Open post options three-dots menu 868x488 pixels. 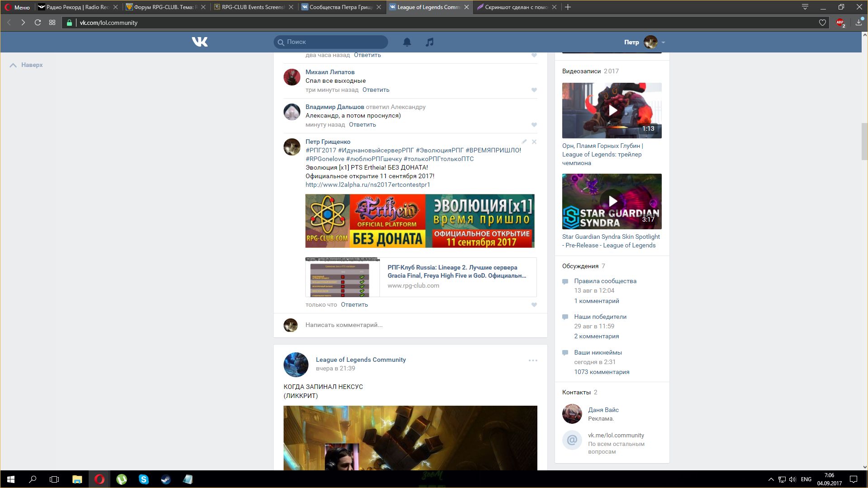533,360
